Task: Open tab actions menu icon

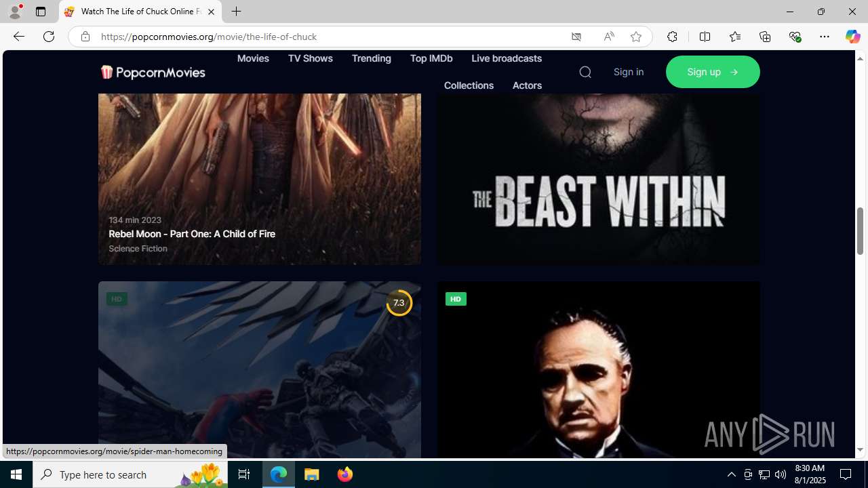Action: tap(41, 12)
